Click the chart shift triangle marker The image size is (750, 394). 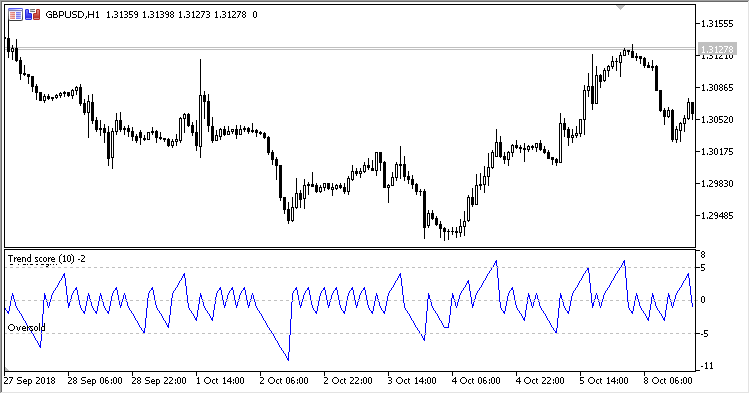tap(620, 8)
